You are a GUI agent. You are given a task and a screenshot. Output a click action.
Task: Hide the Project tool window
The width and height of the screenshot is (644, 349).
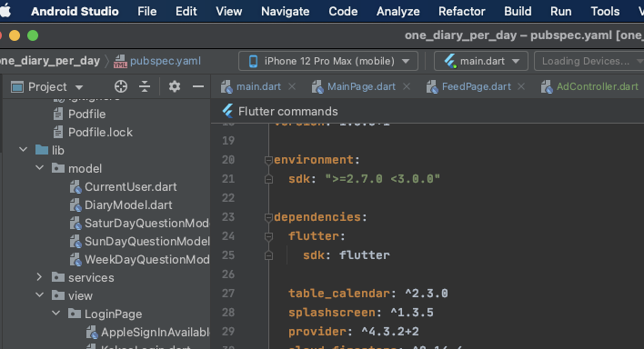click(198, 86)
